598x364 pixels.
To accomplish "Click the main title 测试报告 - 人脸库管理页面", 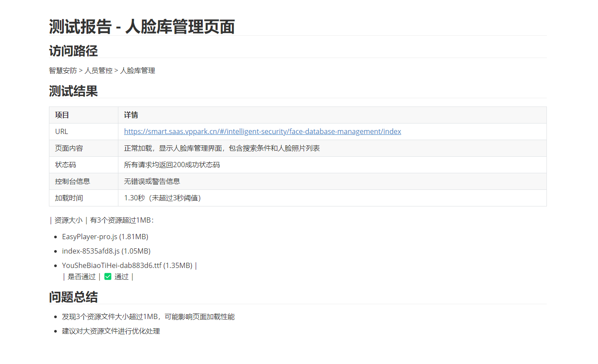I will coord(142,27).
